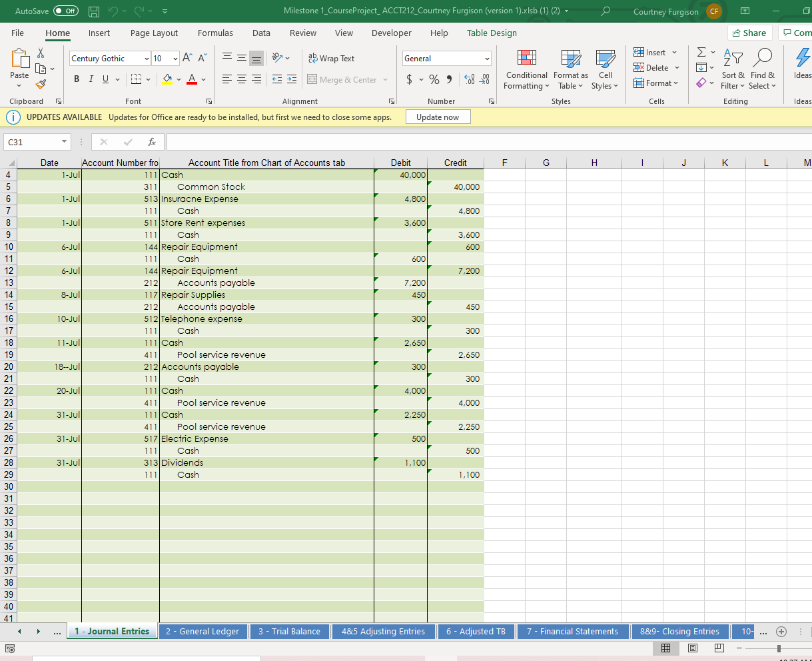Click the Courtney Furgison account name
This screenshot has width=812, height=661.
click(666, 11)
